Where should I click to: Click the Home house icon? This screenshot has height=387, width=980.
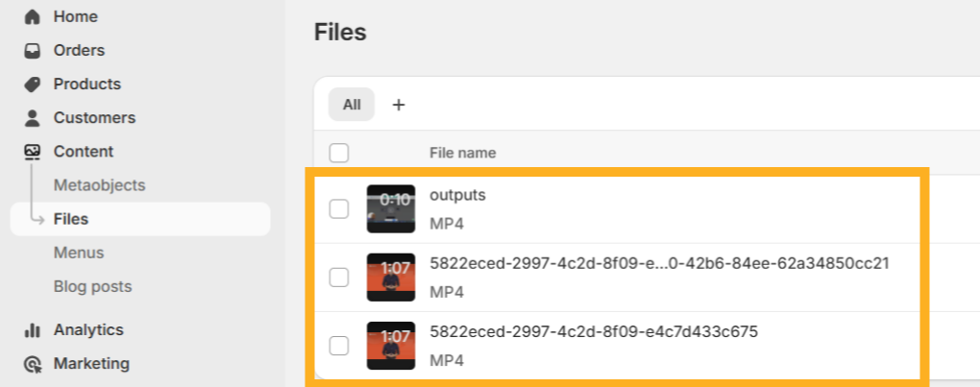33,17
